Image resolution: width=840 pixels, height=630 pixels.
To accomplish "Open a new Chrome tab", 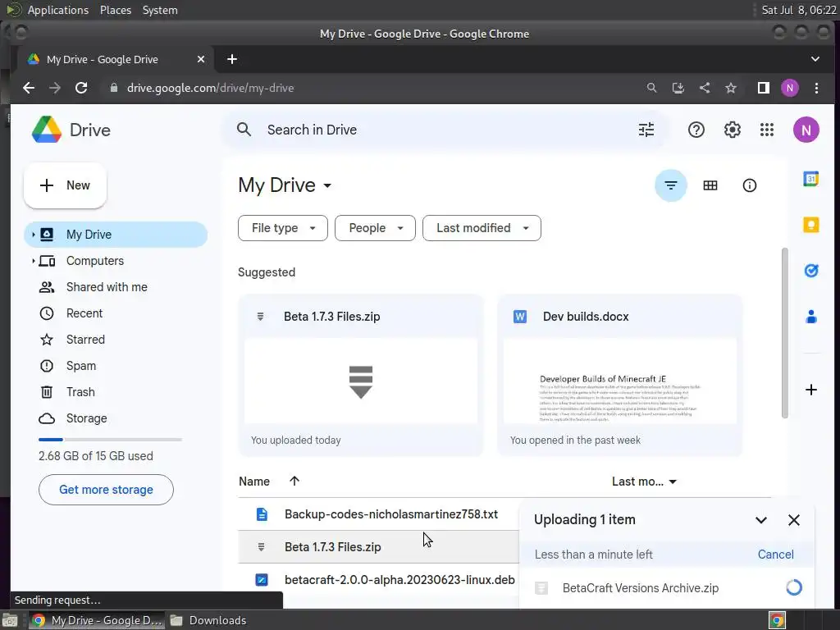I will click(232, 59).
